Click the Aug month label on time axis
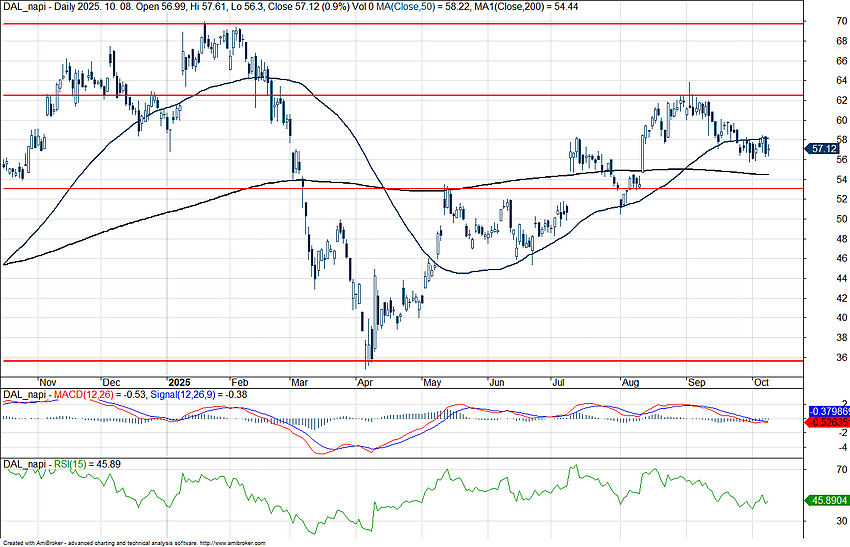850x547 pixels. point(631,382)
